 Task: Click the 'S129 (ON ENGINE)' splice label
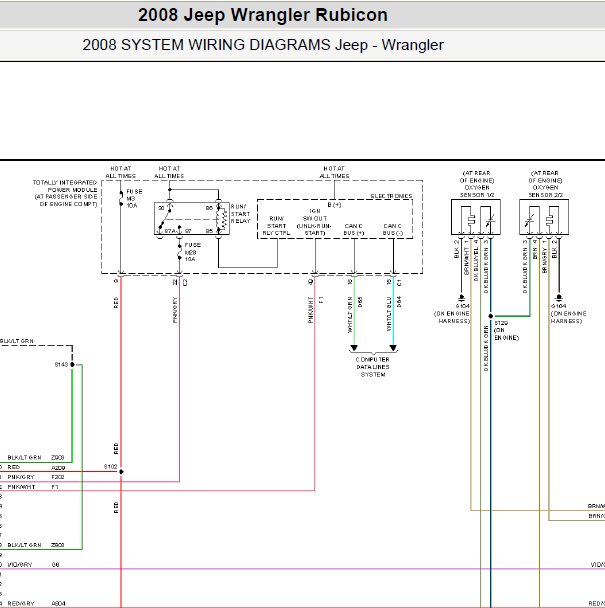coord(506,330)
